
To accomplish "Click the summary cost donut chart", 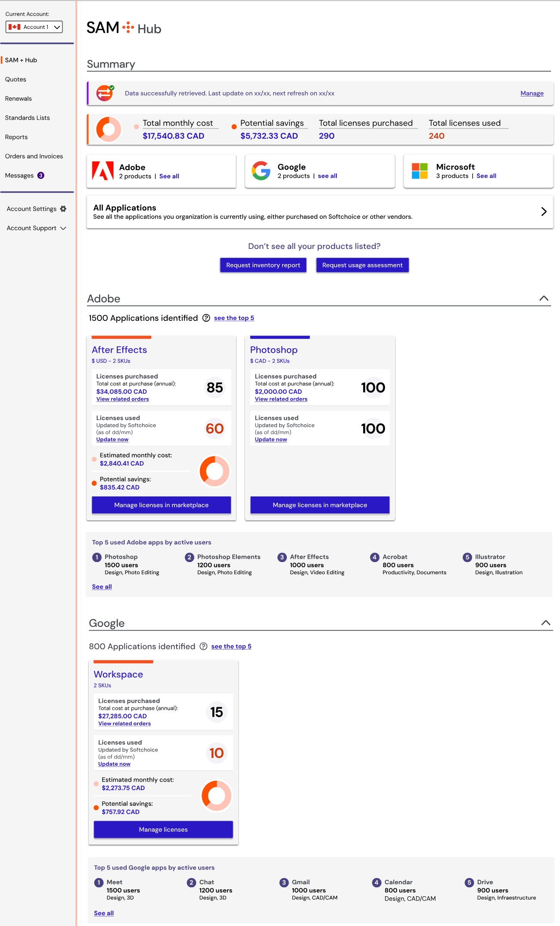I will pos(109,129).
